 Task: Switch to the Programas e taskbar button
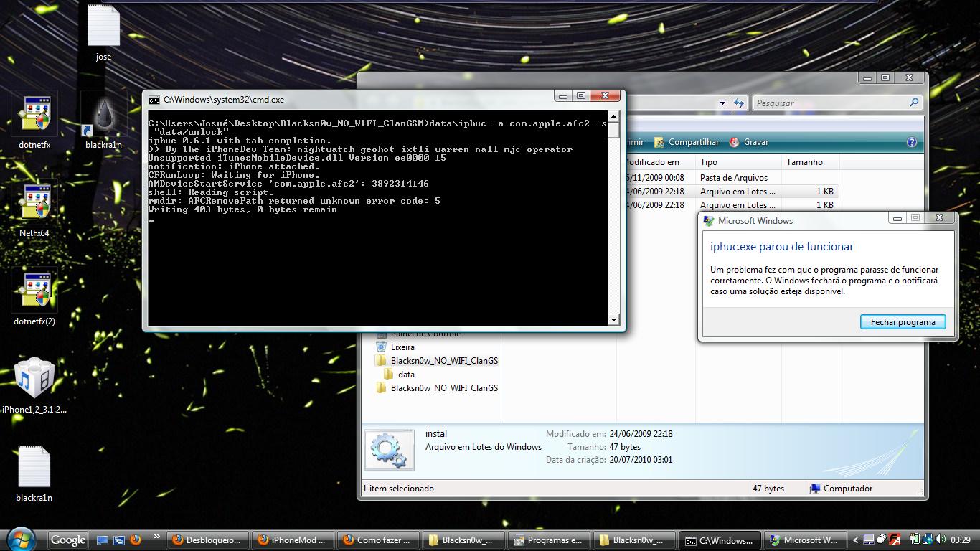pos(548,540)
